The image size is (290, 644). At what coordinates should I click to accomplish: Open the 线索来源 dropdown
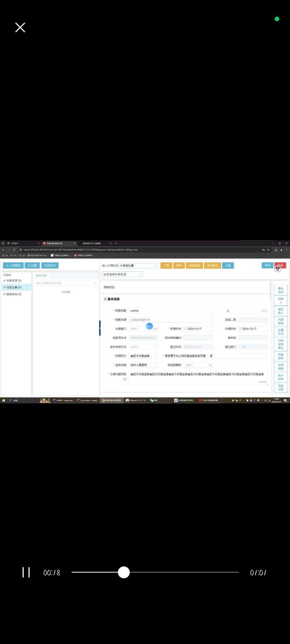[x=171, y=320]
